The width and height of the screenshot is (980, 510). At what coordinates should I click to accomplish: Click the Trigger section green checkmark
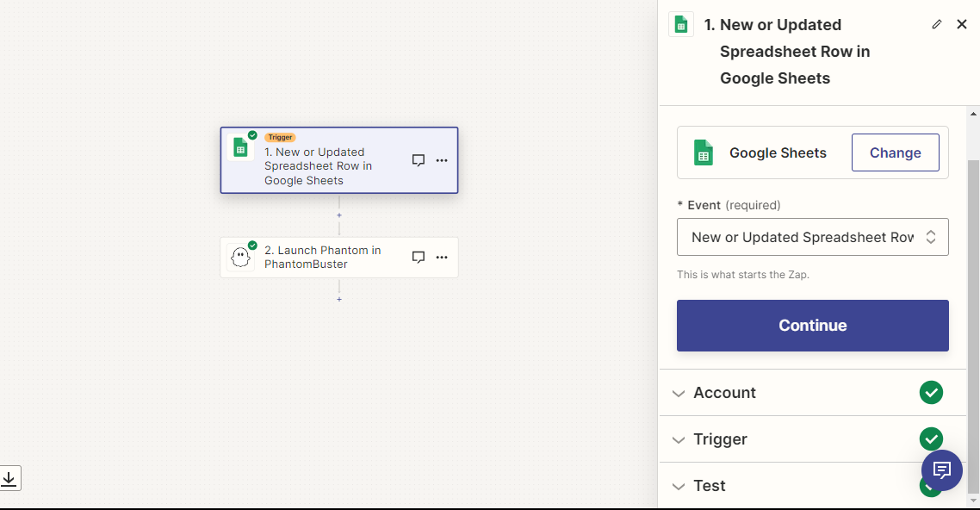(931, 438)
